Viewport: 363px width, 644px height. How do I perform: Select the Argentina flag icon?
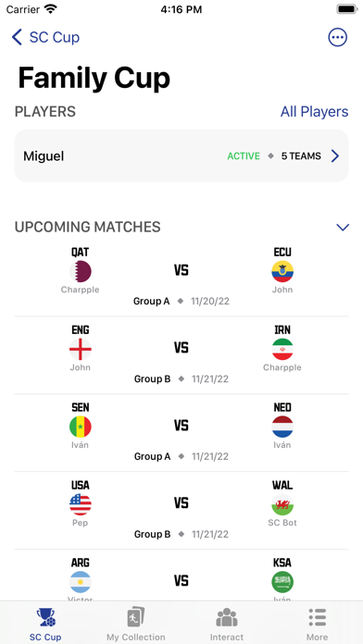pyautogui.click(x=81, y=582)
